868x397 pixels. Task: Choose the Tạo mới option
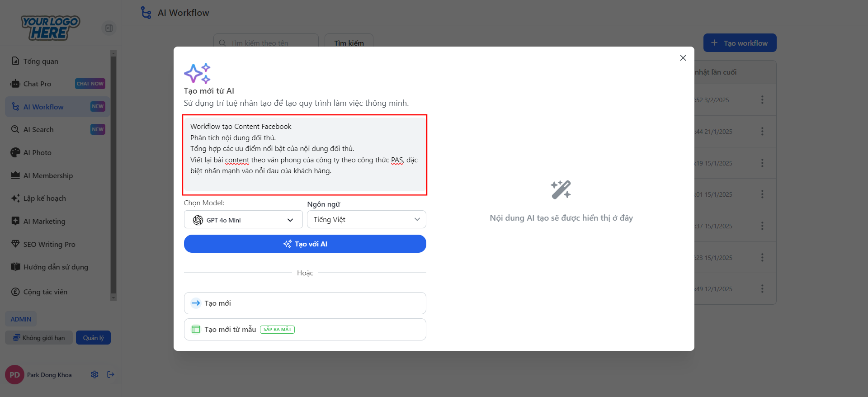305,303
